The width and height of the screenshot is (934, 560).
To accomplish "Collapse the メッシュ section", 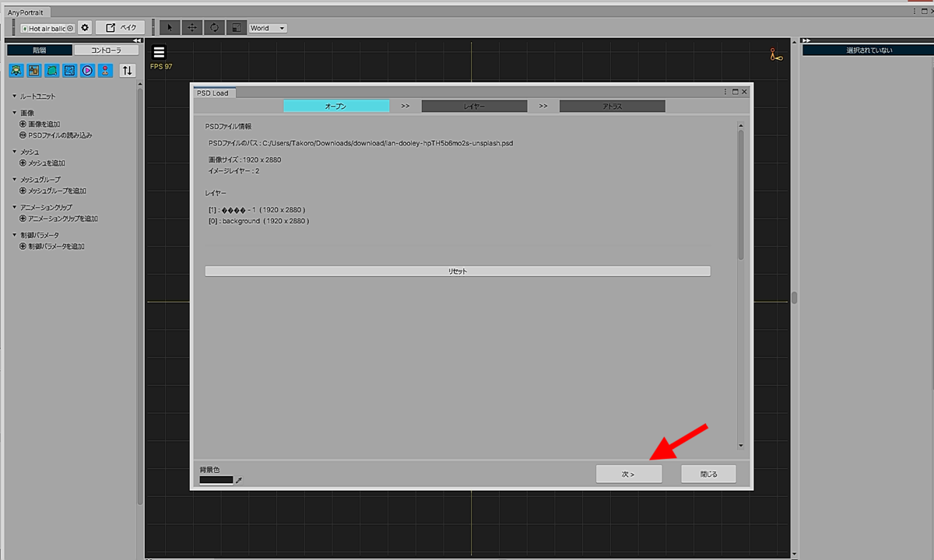I will [14, 152].
